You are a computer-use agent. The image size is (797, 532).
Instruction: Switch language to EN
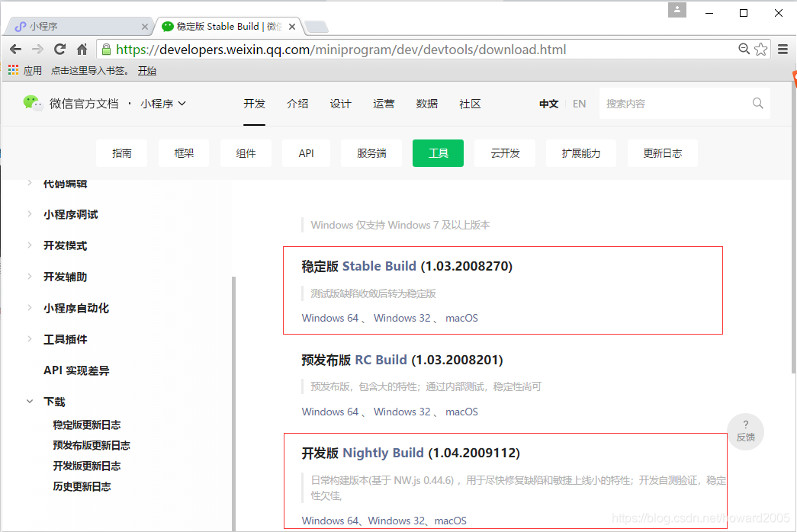[580, 104]
